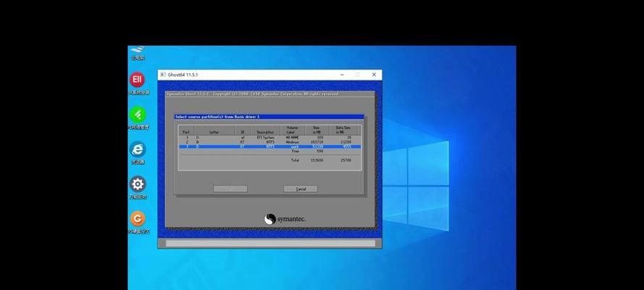
Task: Select partition 1 EFI System row
Action: [269, 138]
